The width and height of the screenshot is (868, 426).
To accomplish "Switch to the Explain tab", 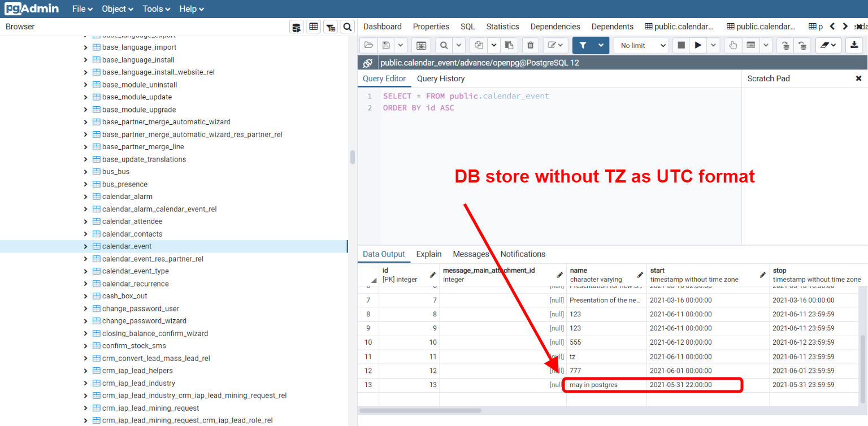I will click(x=428, y=254).
